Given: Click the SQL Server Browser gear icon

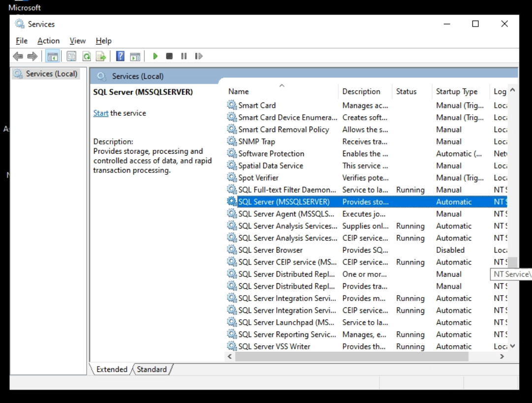Looking at the screenshot, I should pos(232,250).
